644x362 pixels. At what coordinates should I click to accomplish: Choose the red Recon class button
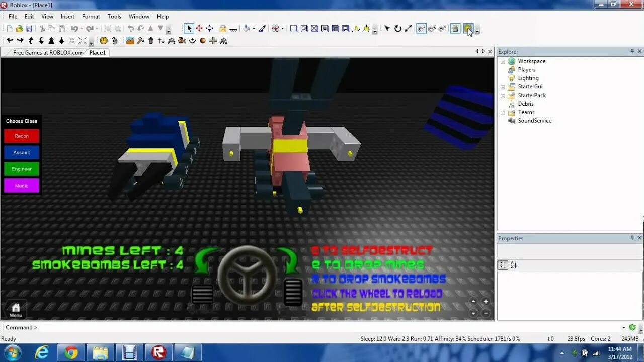pyautogui.click(x=22, y=136)
